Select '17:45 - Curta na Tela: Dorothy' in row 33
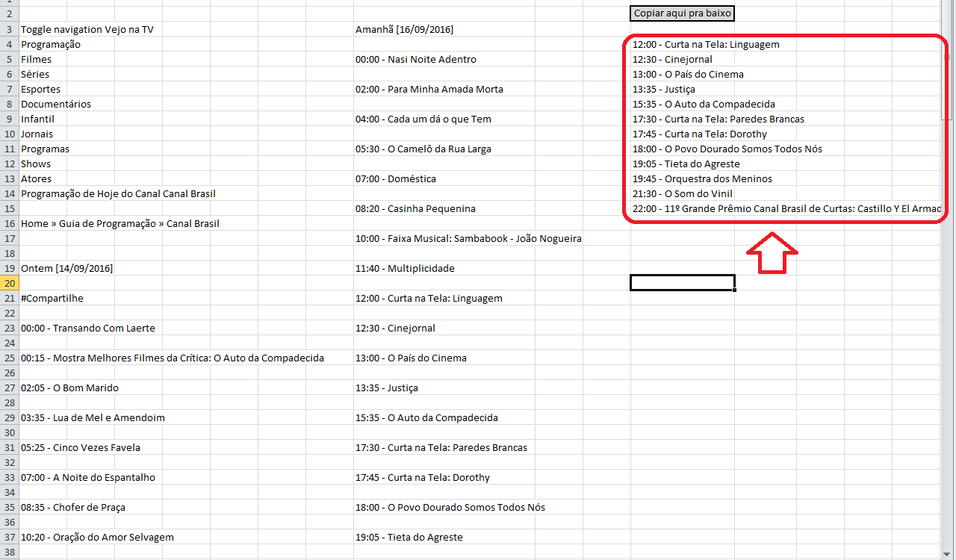 tap(423, 477)
